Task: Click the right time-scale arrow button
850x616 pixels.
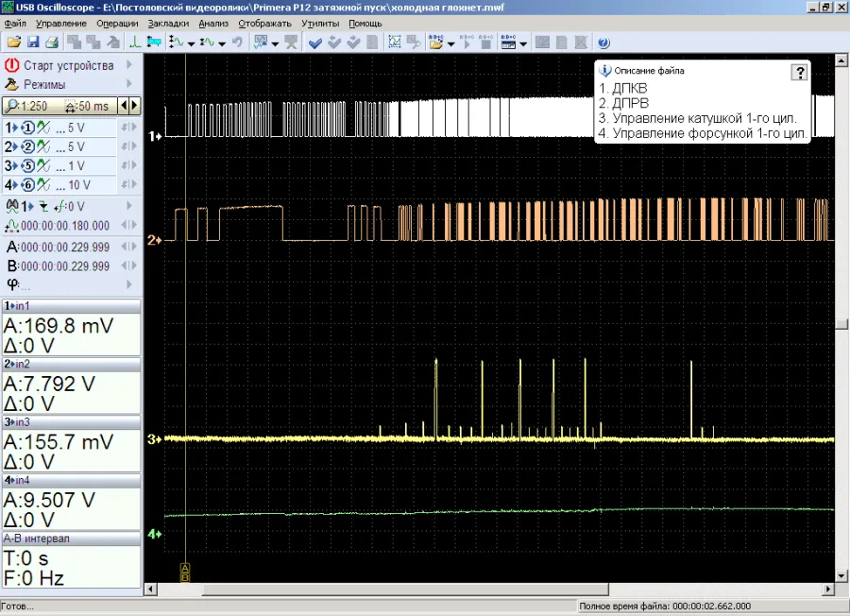Action: point(134,106)
